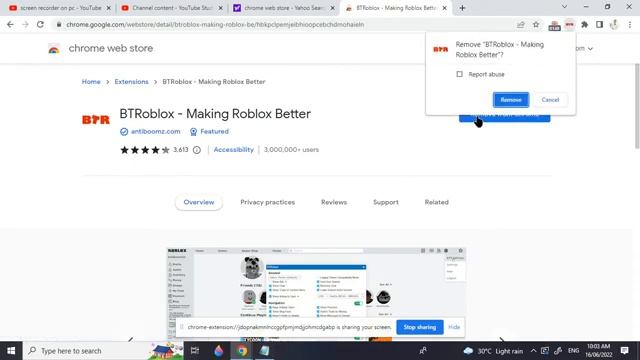
Task: Open the Extensions puzzle-piece menu
Action: coord(584,24)
